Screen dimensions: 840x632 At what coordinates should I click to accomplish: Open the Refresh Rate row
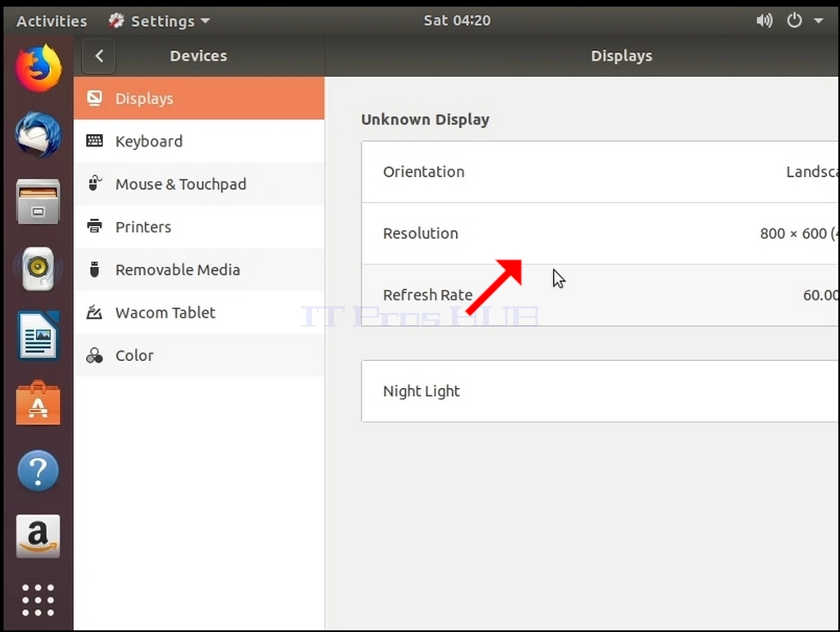[600, 295]
